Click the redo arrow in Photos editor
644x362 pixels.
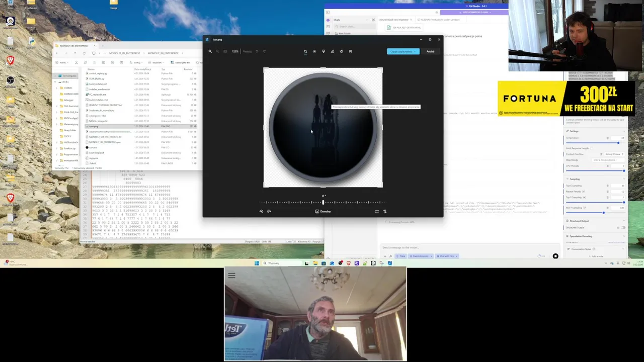tap(265, 51)
